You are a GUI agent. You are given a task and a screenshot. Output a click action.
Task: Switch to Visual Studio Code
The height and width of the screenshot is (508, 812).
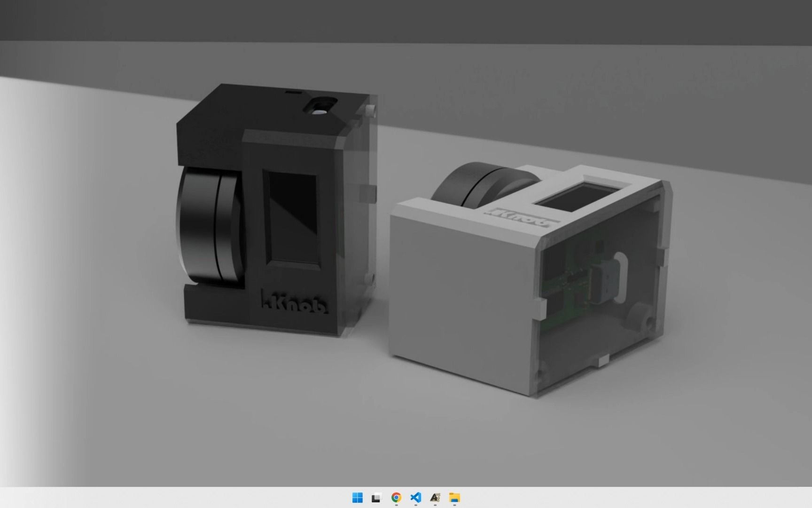(x=415, y=497)
